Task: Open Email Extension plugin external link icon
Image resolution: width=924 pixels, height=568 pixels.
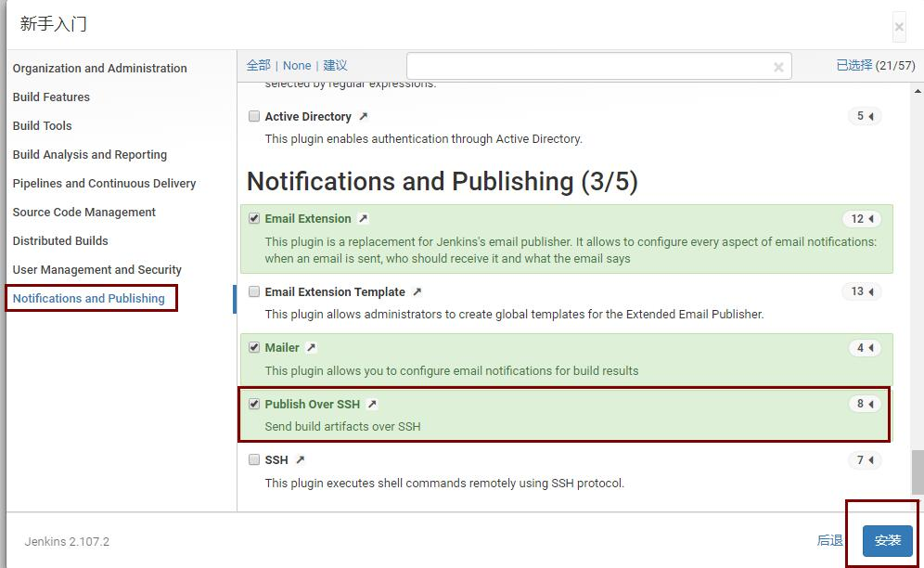Action: [364, 218]
